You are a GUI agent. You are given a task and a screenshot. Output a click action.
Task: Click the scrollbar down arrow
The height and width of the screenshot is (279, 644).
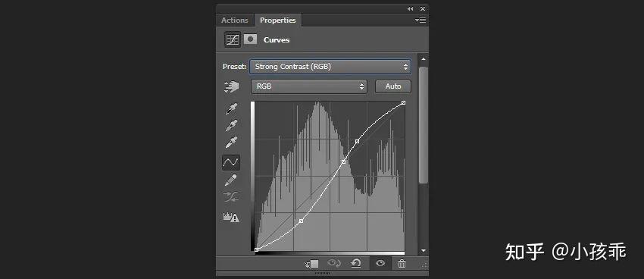click(x=423, y=250)
